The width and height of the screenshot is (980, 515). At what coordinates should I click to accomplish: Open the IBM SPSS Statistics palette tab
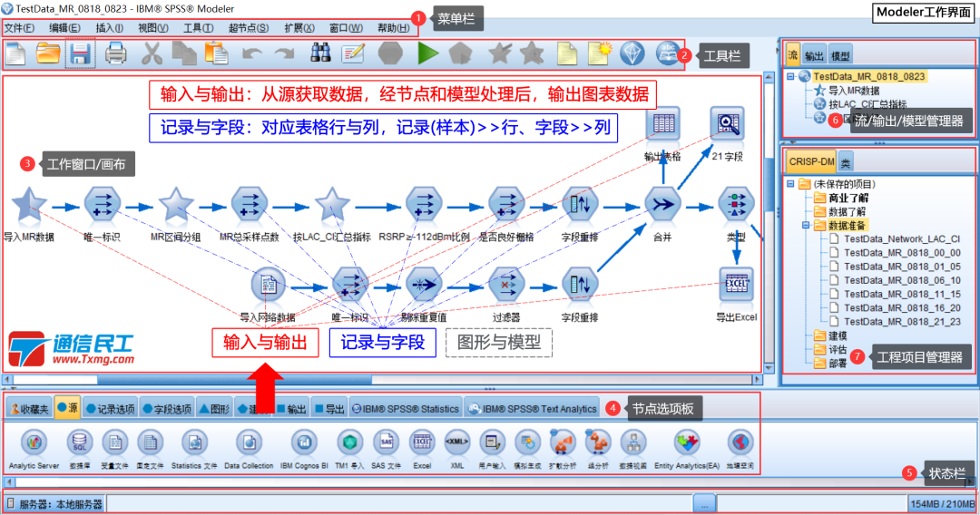405,409
